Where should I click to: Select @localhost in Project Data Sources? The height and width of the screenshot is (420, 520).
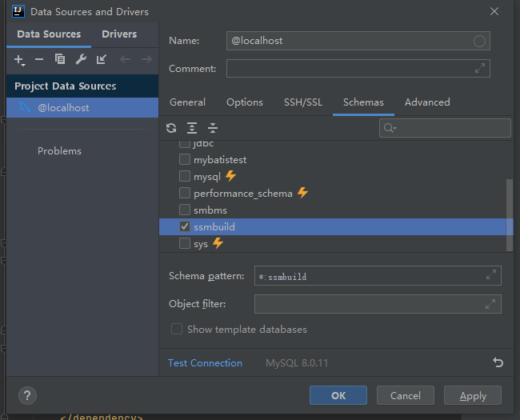pos(82,107)
